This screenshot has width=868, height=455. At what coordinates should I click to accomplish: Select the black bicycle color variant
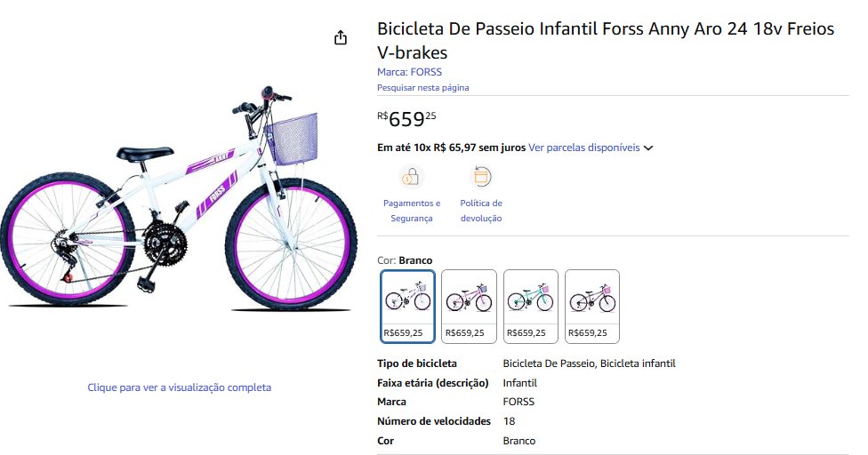pos(591,306)
